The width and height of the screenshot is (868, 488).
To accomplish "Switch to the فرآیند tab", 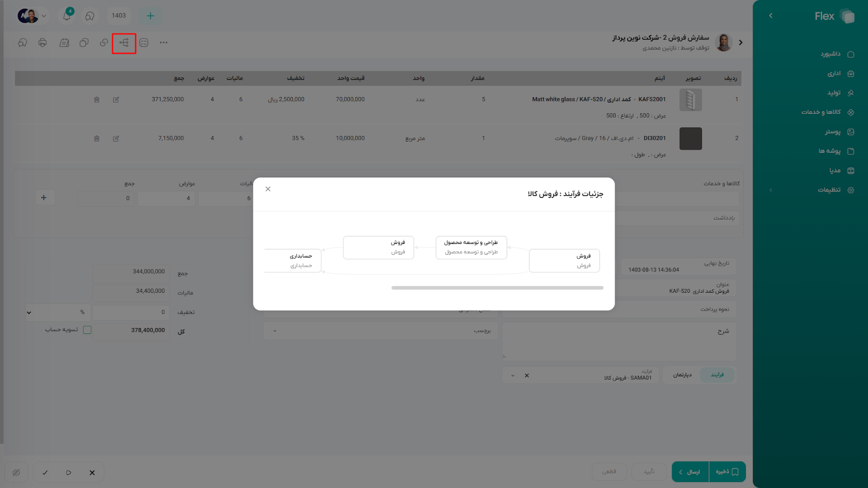I will 717,375.
